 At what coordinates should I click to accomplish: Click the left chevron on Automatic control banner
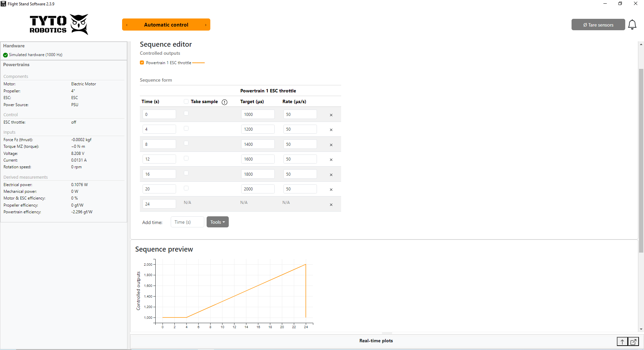(x=127, y=25)
